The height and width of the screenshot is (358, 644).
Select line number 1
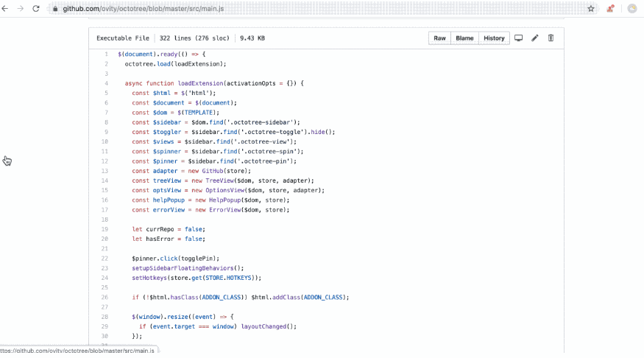click(x=107, y=55)
